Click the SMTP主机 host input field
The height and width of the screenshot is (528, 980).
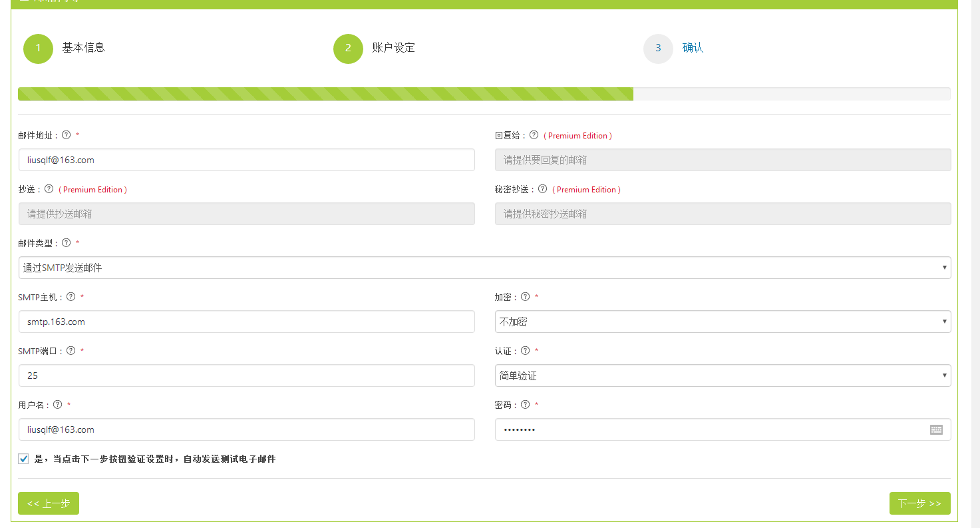tap(246, 322)
